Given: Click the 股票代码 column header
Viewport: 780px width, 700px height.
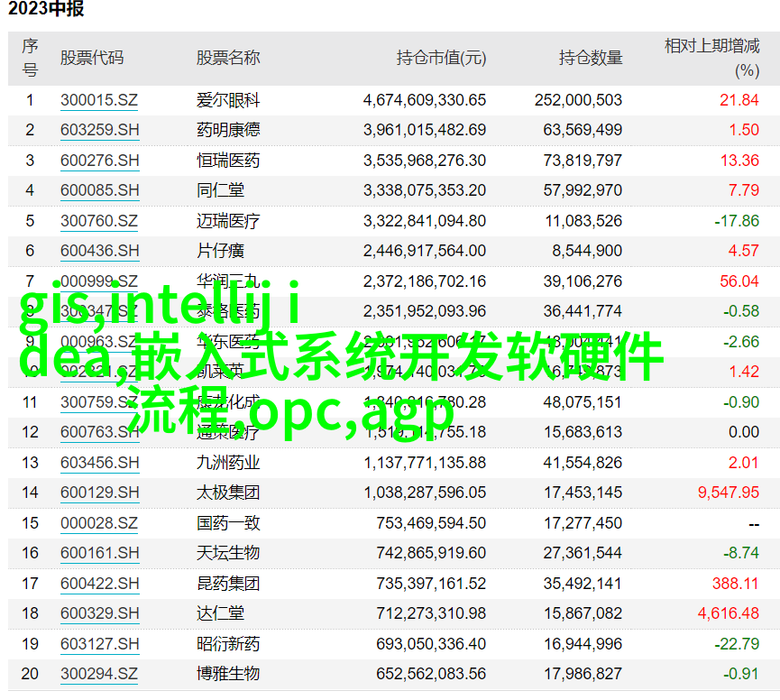Looking at the screenshot, I should pyautogui.click(x=92, y=59).
